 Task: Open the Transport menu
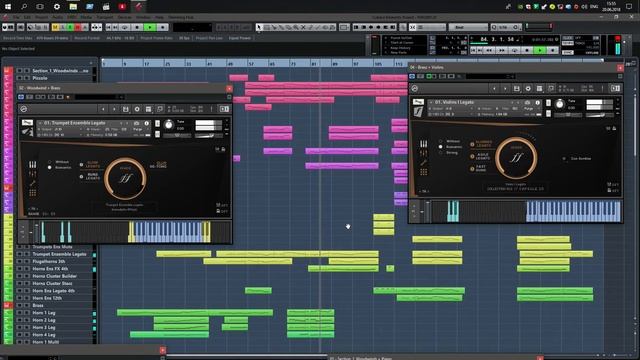click(104, 18)
